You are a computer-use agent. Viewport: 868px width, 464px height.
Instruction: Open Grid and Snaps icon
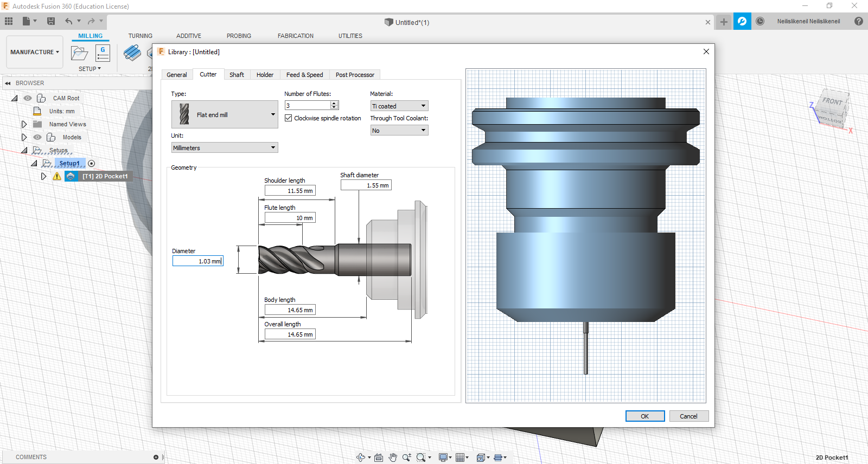pos(460,457)
